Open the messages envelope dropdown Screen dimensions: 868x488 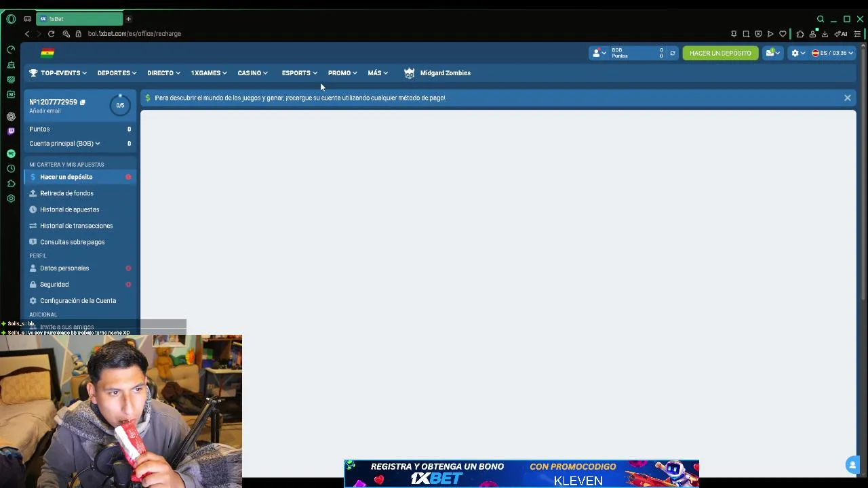772,53
